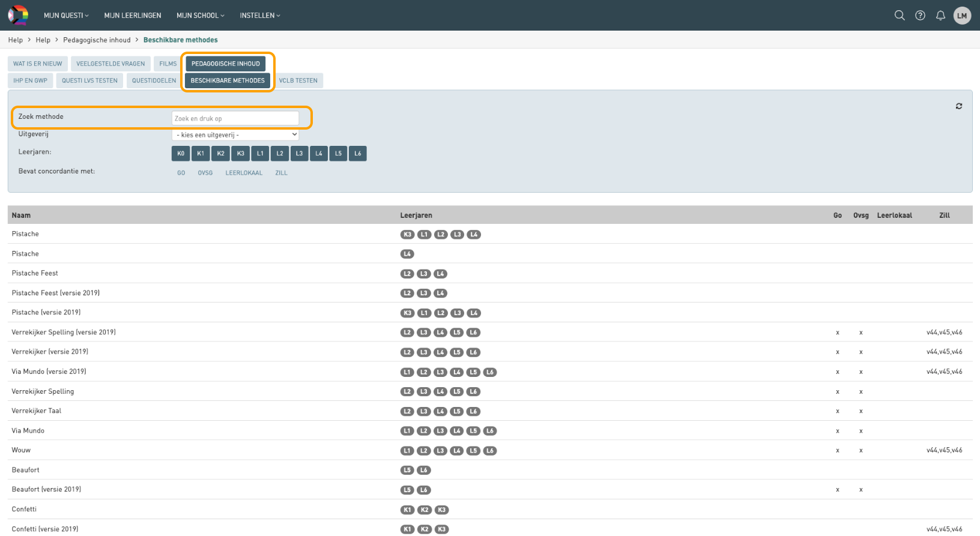Image resolution: width=980 pixels, height=536 pixels.
Task: Click the Zill column header
Action: tap(945, 215)
